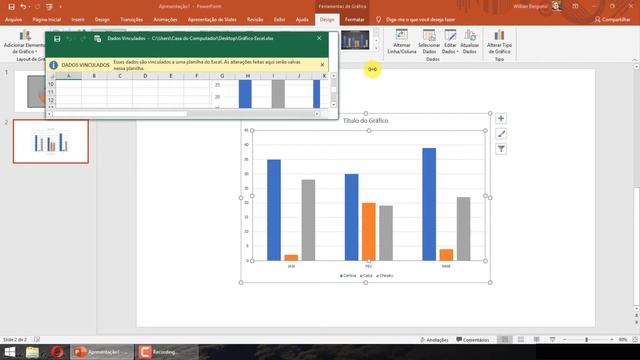Customize the quick access toolbar dropdown
The image size is (640, 360).
[60, 7]
